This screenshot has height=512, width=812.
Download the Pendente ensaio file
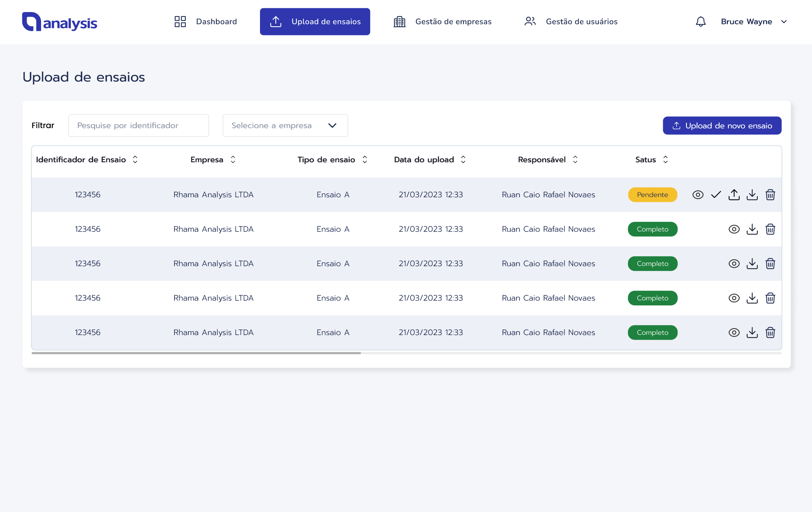click(752, 195)
